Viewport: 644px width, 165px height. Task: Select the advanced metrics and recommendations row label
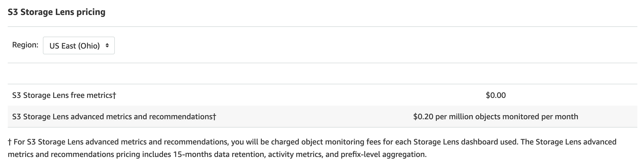(112, 116)
